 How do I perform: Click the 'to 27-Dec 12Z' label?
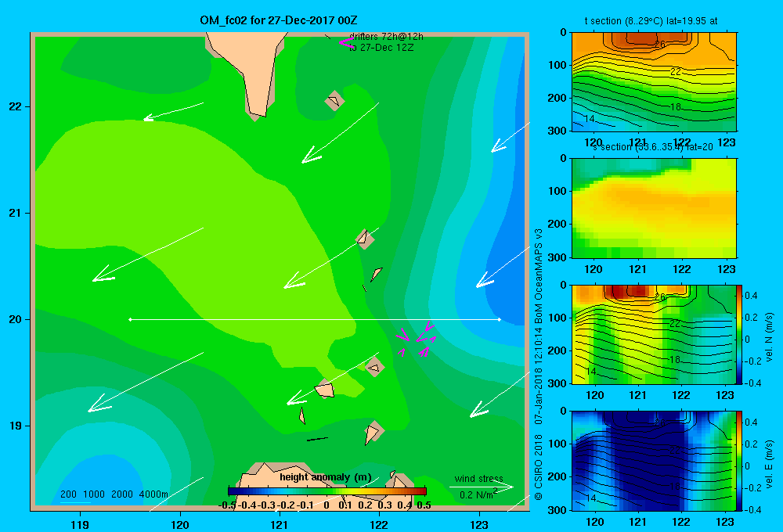pyautogui.click(x=381, y=48)
